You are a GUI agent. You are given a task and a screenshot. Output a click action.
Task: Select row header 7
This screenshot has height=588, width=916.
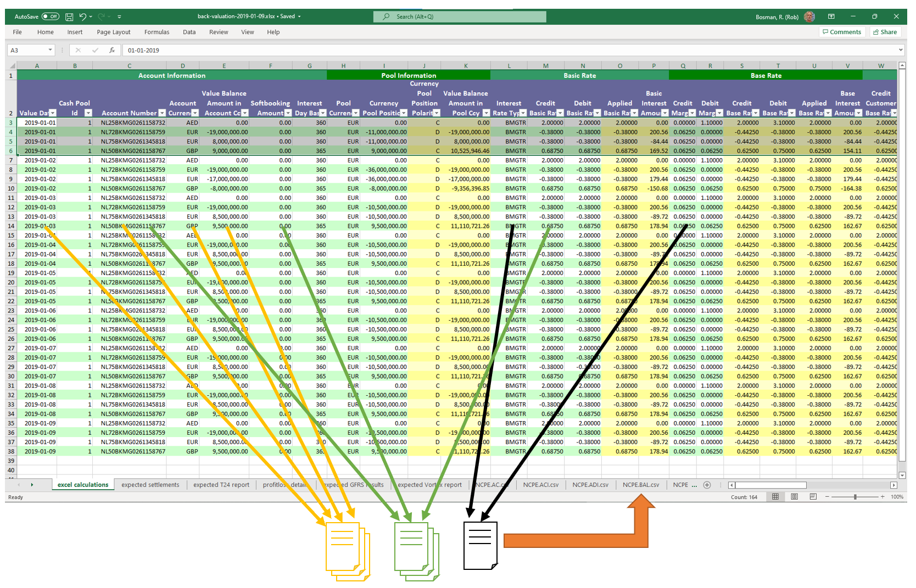[11, 160]
